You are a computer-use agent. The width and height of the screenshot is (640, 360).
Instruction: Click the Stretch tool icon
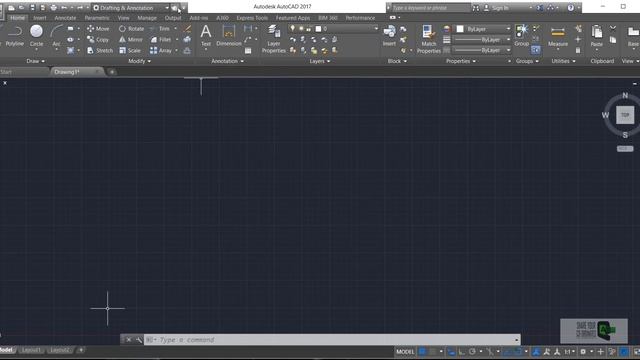point(91,51)
